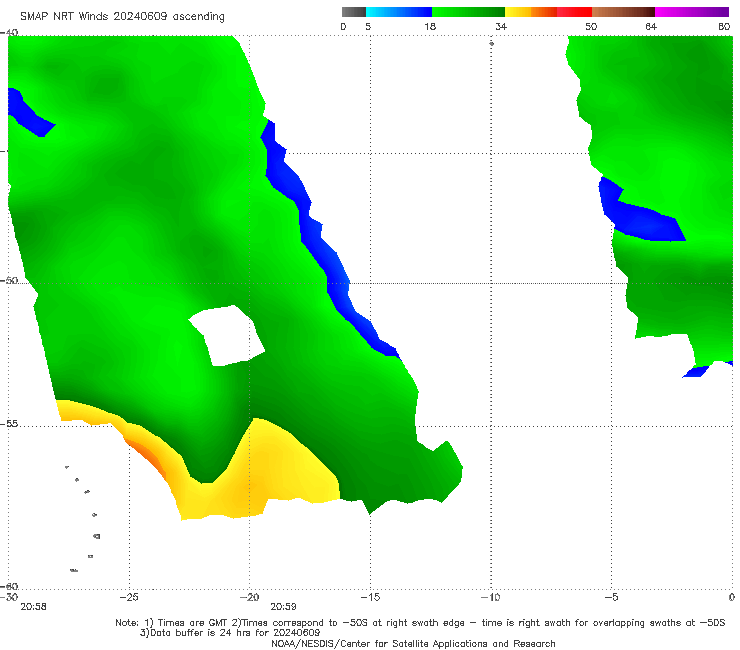
Task: Click the "-60" latitude label on left axis
Action: (x=9, y=586)
